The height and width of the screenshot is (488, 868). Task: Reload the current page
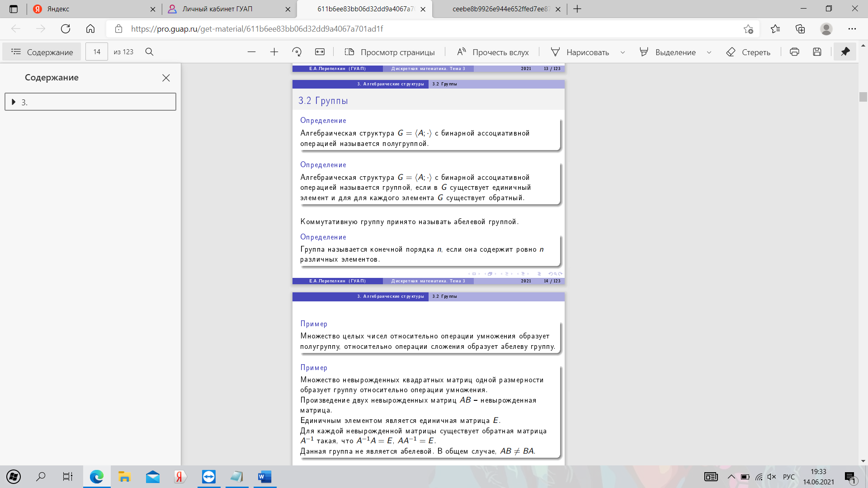coord(66,29)
